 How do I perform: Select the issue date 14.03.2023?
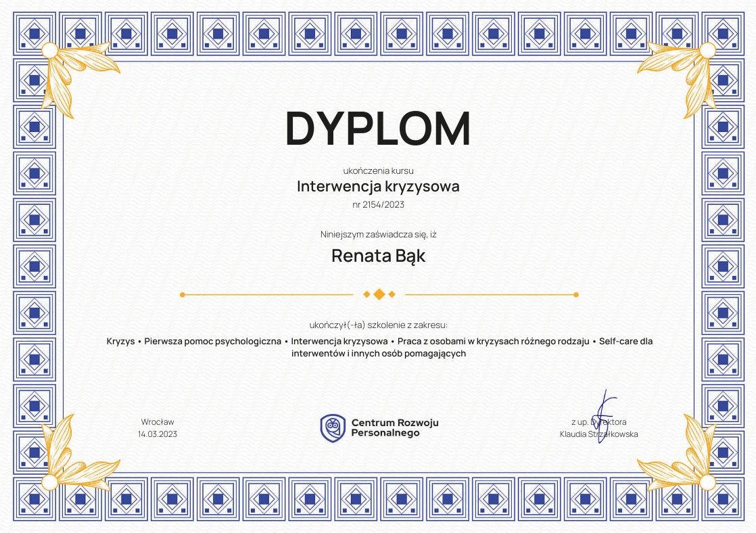pyautogui.click(x=158, y=434)
